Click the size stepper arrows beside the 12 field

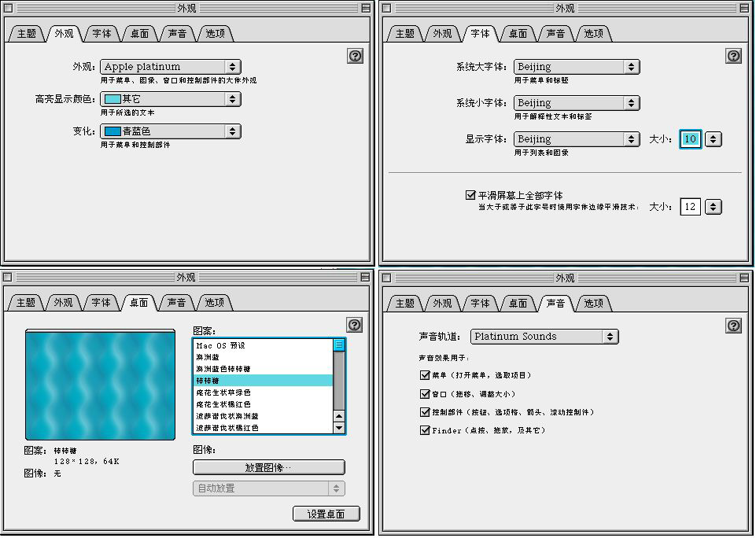point(713,207)
